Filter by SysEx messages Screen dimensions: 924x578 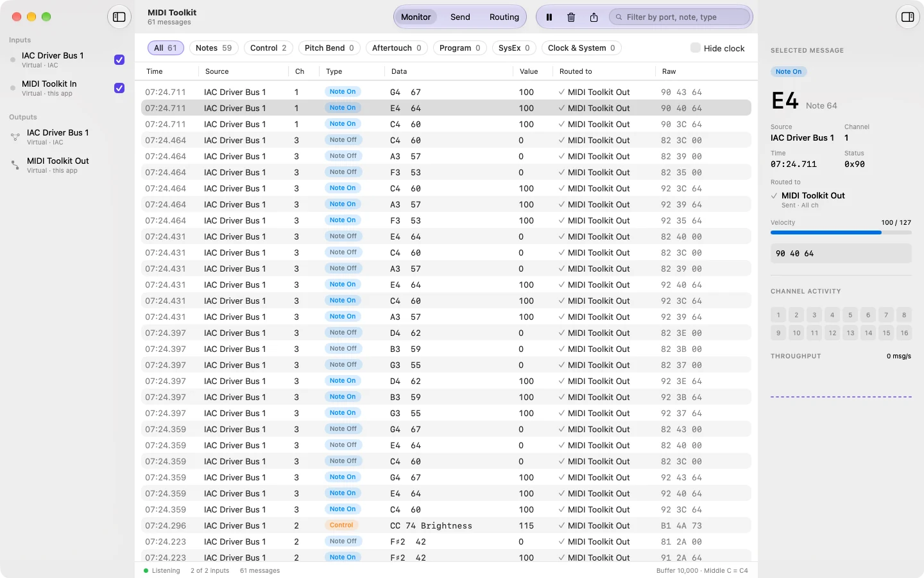[514, 48]
